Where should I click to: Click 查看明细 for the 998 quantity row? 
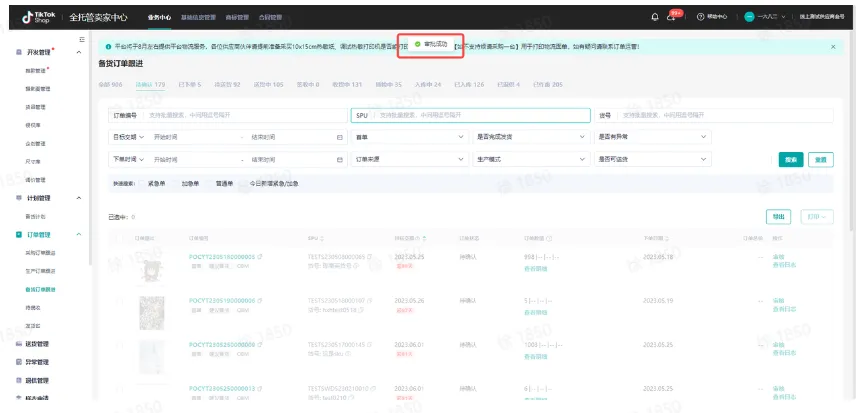click(x=536, y=268)
